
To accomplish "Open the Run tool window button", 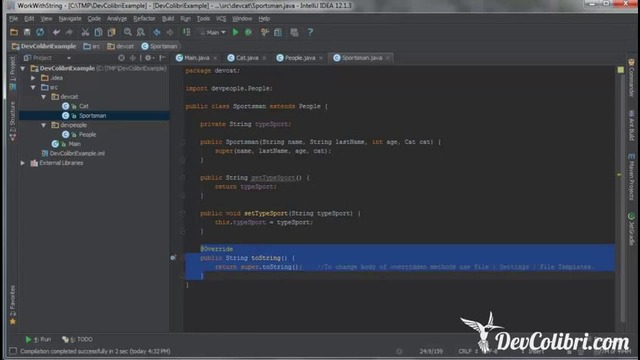I will 38,339.
